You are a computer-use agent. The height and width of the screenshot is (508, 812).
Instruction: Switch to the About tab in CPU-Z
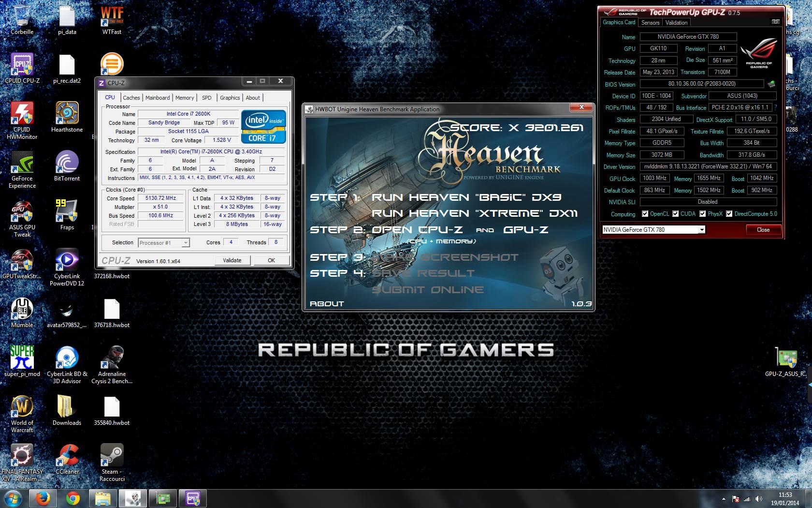point(253,98)
